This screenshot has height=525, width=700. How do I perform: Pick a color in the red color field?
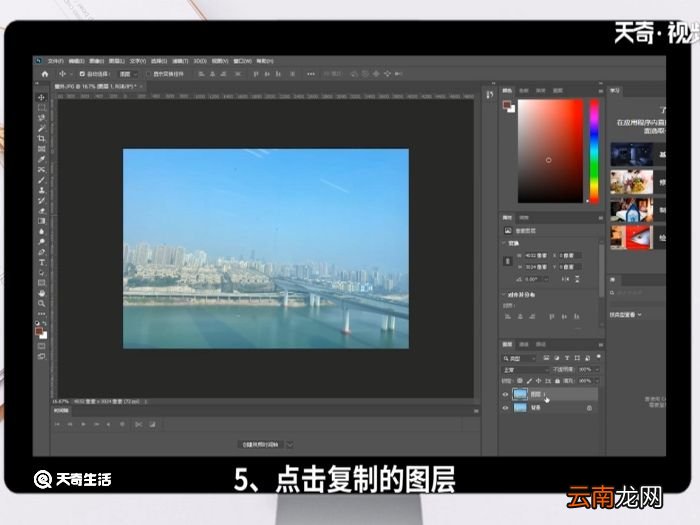tap(550, 151)
